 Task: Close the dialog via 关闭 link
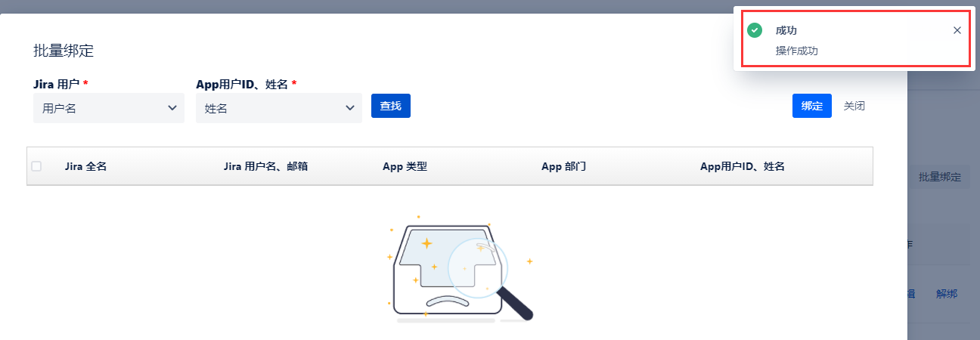point(854,106)
